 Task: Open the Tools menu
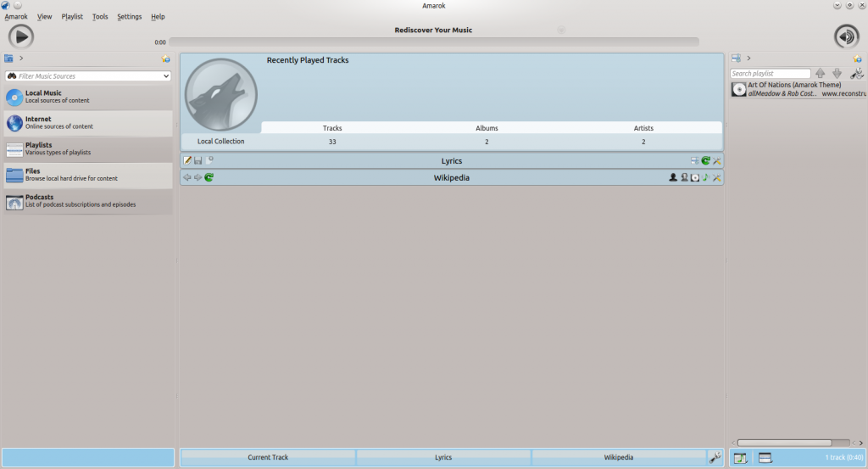(x=100, y=17)
